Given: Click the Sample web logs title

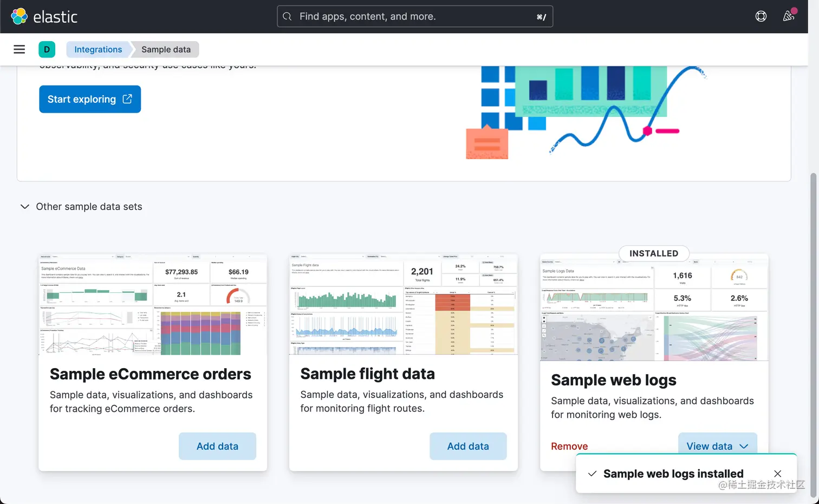Looking at the screenshot, I should 614,380.
